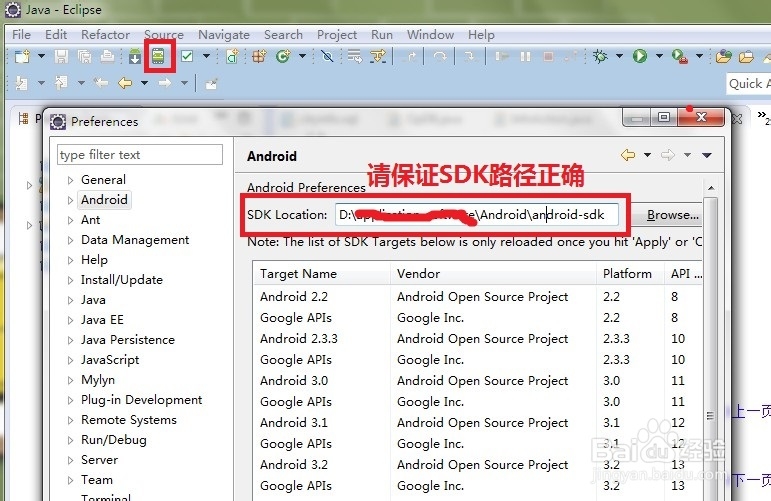Open the Window menu
The width and height of the screenshot is (771, 501).
(x=430, y=35)
